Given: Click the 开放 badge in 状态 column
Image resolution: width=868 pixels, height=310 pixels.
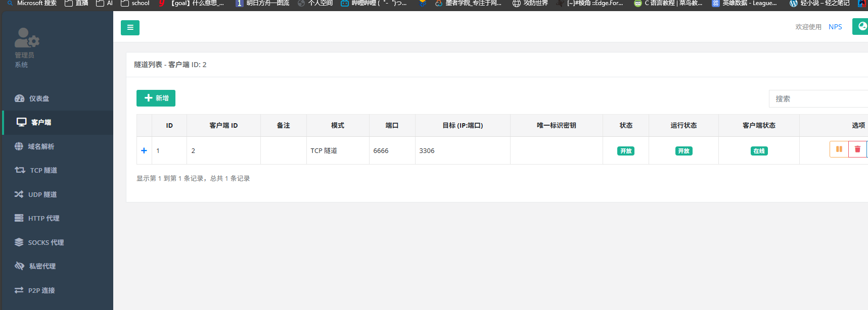Looking at the screenshot, I should (x=626, y=151).
